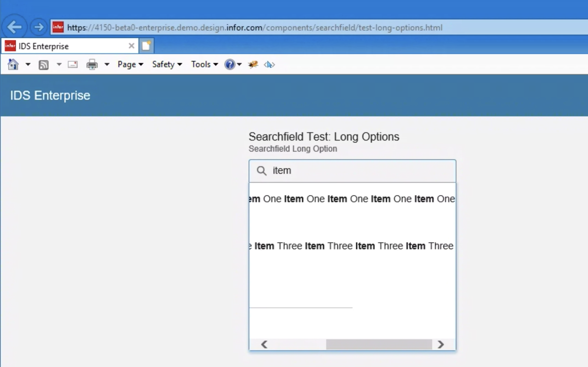
Task: Select the RSS feeds icon
Action: [x=44, y=64]
